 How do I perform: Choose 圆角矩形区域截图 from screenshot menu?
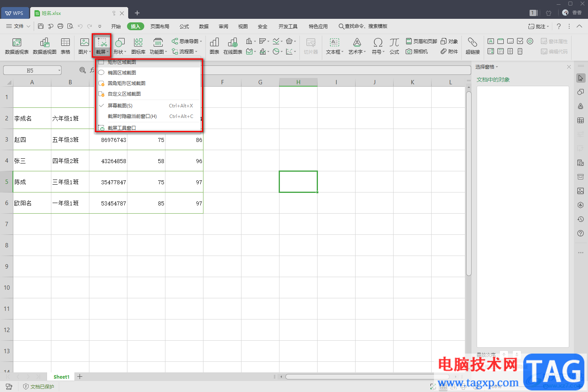[x=148, y=83]
